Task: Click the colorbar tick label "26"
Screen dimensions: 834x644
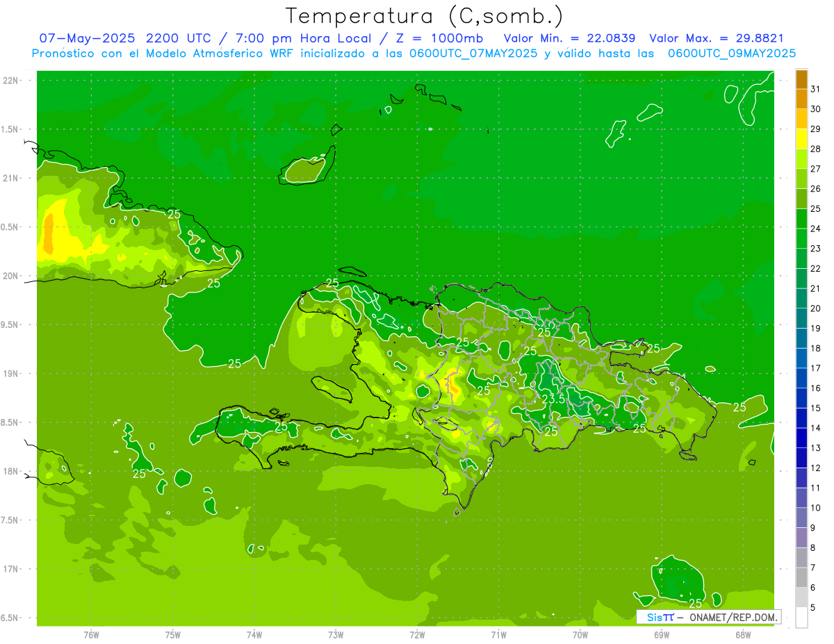Action: [x=816, y=188]
